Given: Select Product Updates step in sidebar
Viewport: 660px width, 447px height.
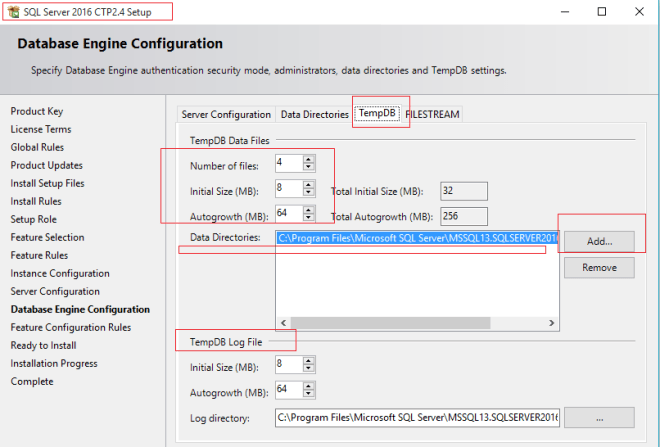Looking at the screenshot, I should coord(47,166).
